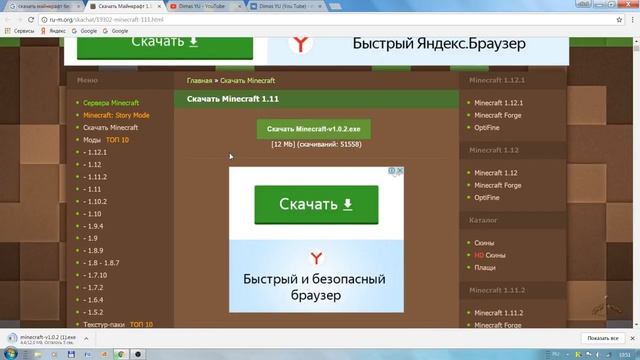This screenshot has width=640, height=360.
Task: Open the Яндекс bookmark
Action: tap(53, 31)
